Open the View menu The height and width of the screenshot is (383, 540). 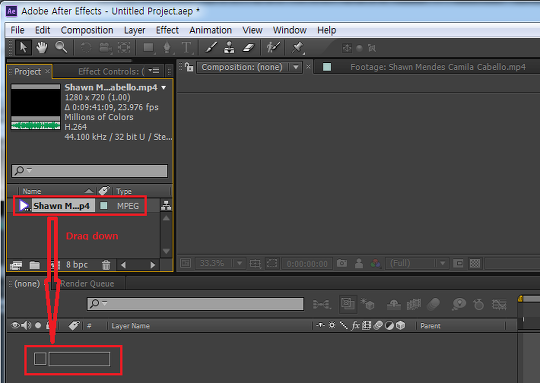click(252, 30)
